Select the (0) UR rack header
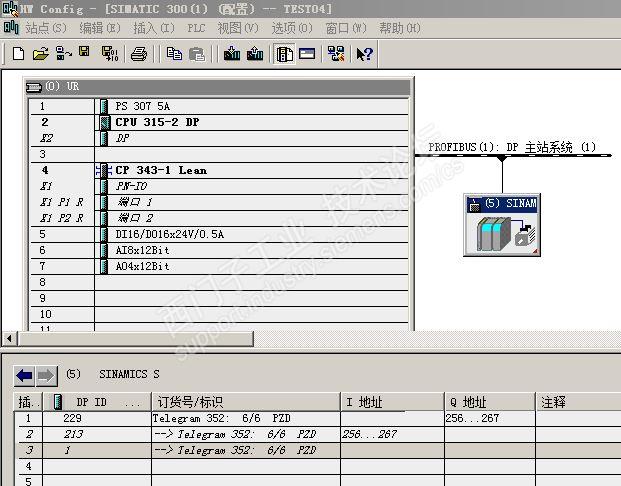The width and height of the screenshot is (621, 486). (x=217, y=87)
